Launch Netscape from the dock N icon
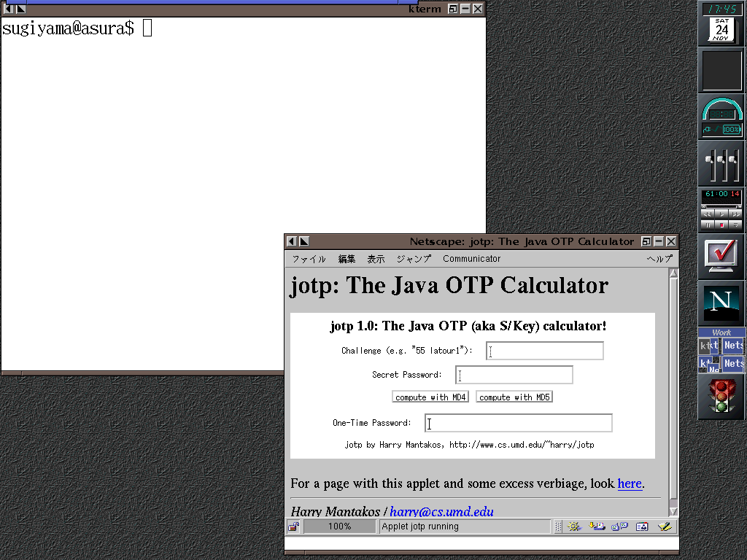The image size is (747, 560). tap(721, 303)
